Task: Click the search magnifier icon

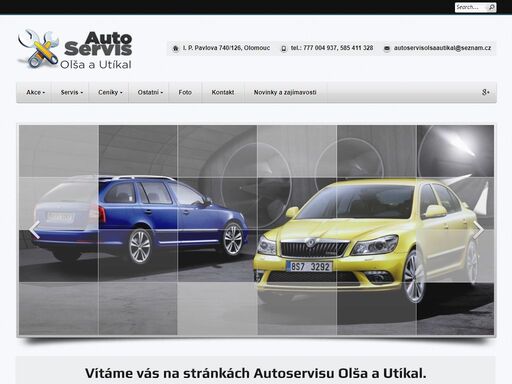Action: (x=491, y=7)
